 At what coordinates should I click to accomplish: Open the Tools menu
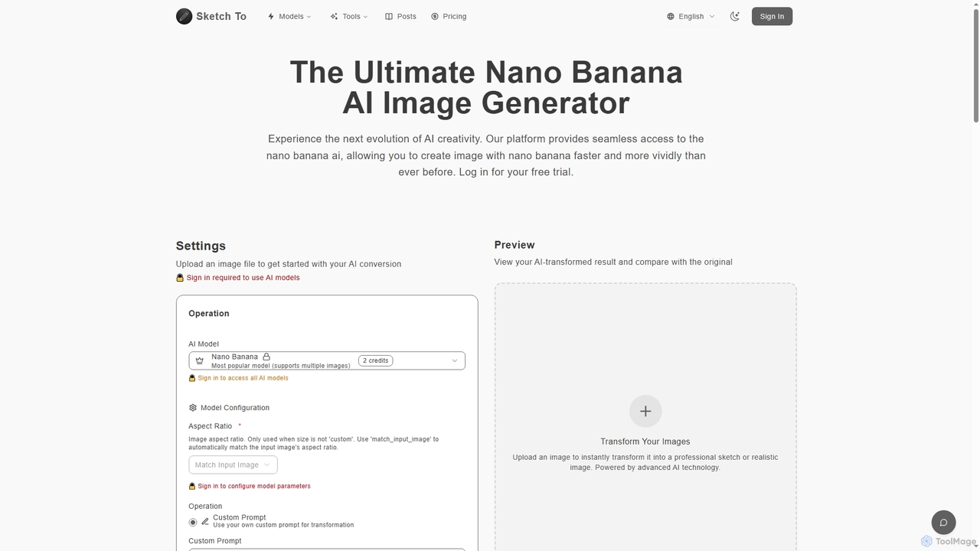click(x=349, y=16)
